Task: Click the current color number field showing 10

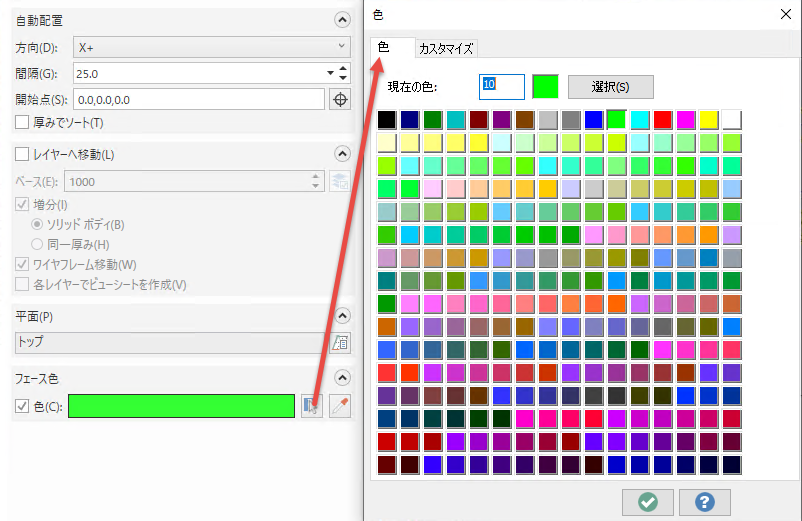Action: (502, 87)
